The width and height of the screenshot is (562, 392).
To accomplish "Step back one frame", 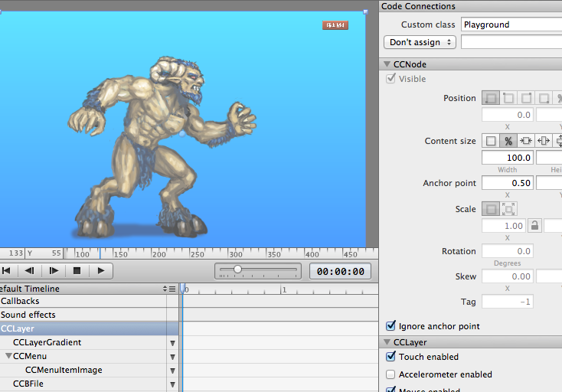I will point(30,271).
